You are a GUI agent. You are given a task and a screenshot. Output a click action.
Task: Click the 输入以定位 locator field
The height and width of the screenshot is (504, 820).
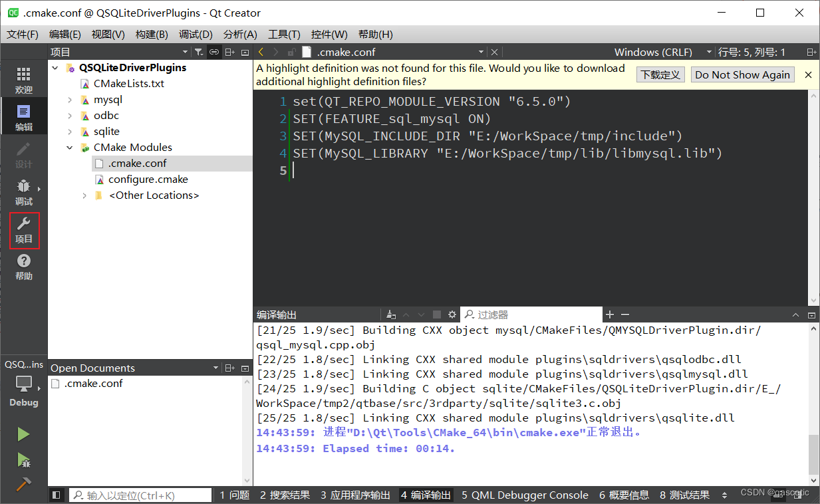coord(141,495)
